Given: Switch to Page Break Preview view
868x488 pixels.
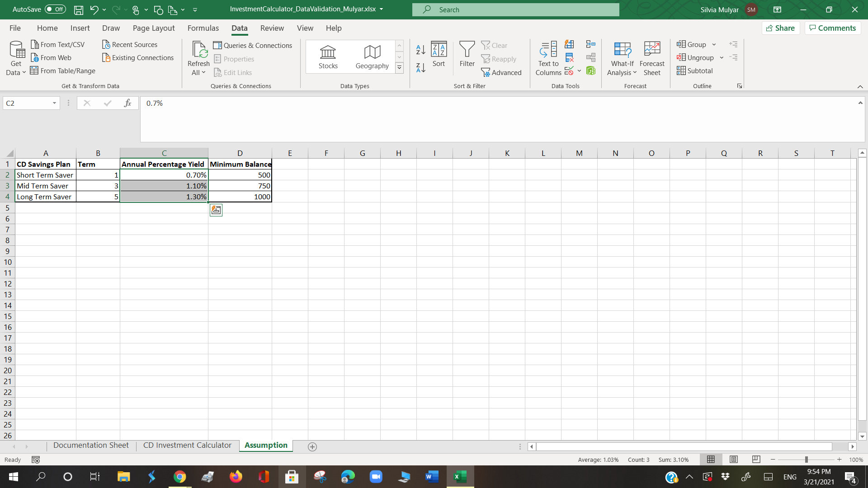Looking at the screenshot, I should coord(756,460).
